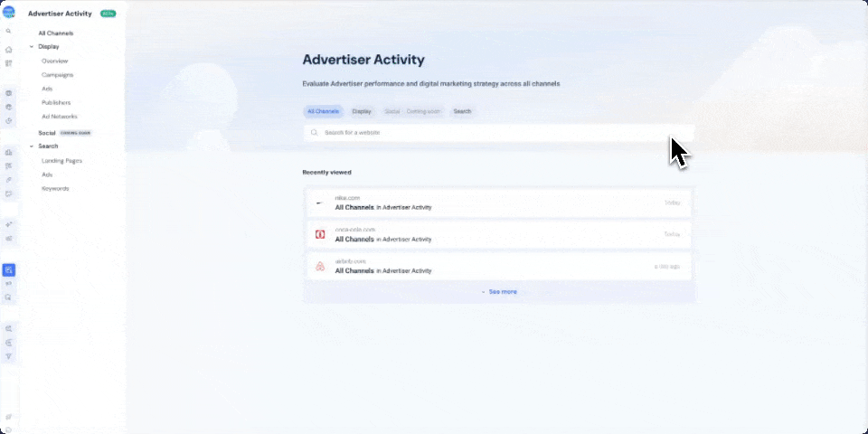Switch to the Search filter pill
This screenshot has height=434, width=868.
point(462,111)
